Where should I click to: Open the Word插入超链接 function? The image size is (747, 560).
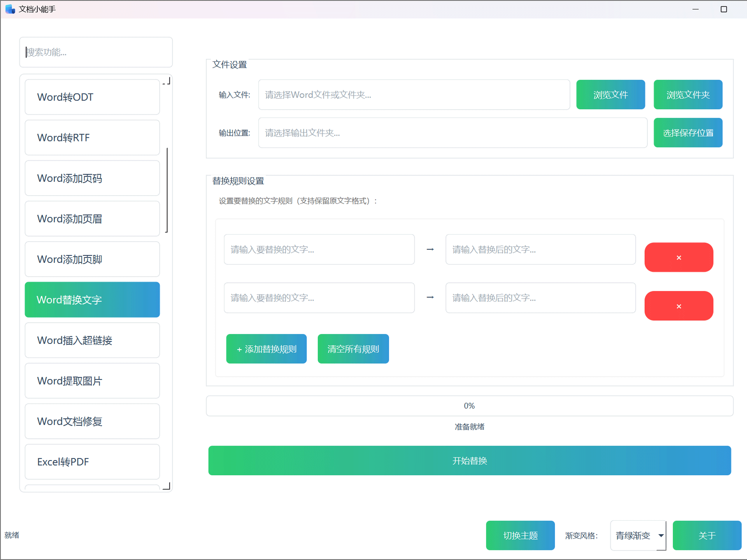[x=92, y=340]
